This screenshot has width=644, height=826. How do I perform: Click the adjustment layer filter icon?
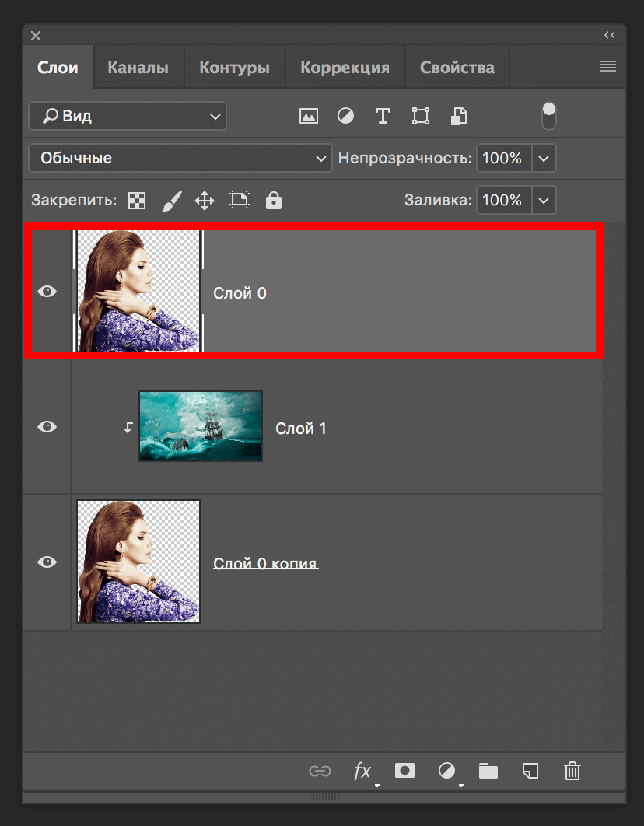click(345, 117)
